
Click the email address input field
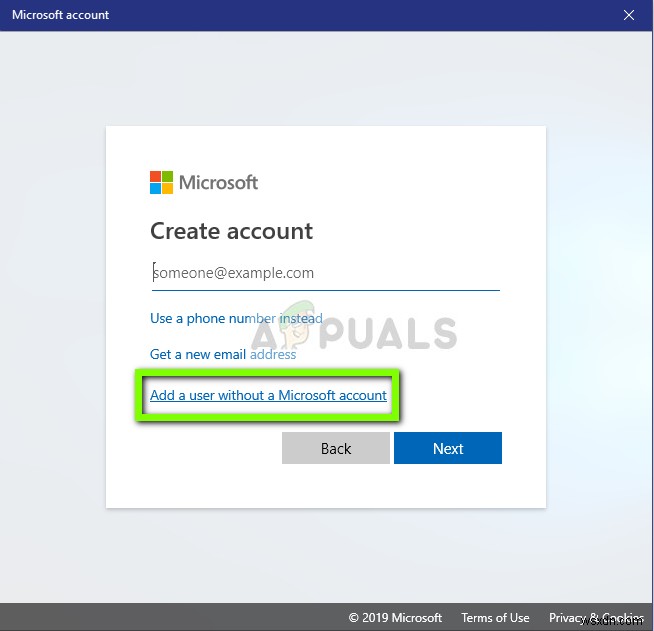tap(325, 273)
